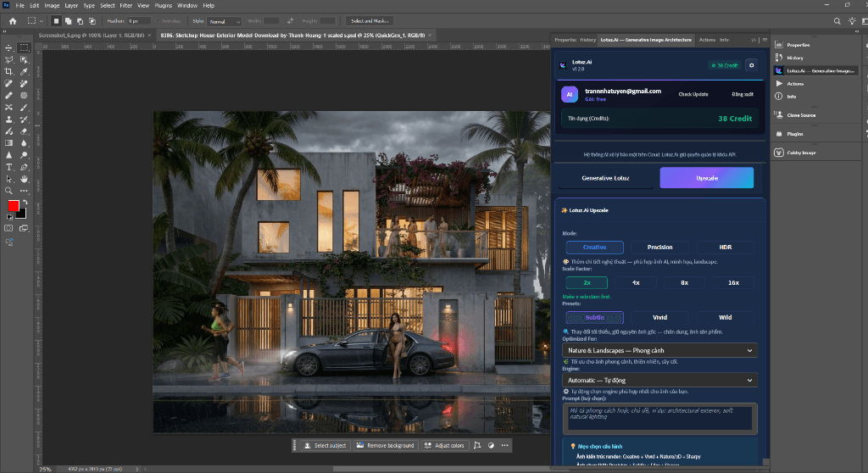This screenshot has height=473, width=868.
Task: Open Search icon in top right
Action: (837, 21)
